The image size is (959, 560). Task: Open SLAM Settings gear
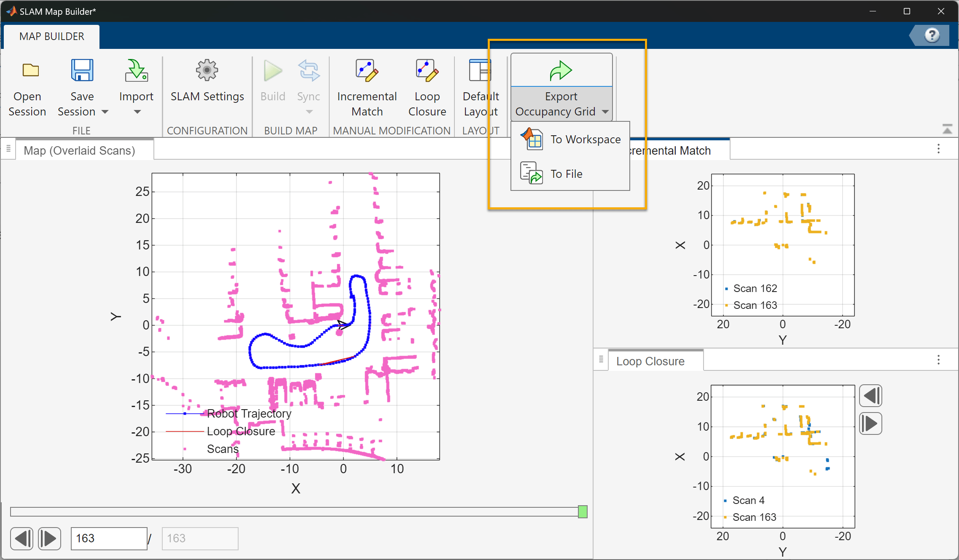click(x=207, y=70)
